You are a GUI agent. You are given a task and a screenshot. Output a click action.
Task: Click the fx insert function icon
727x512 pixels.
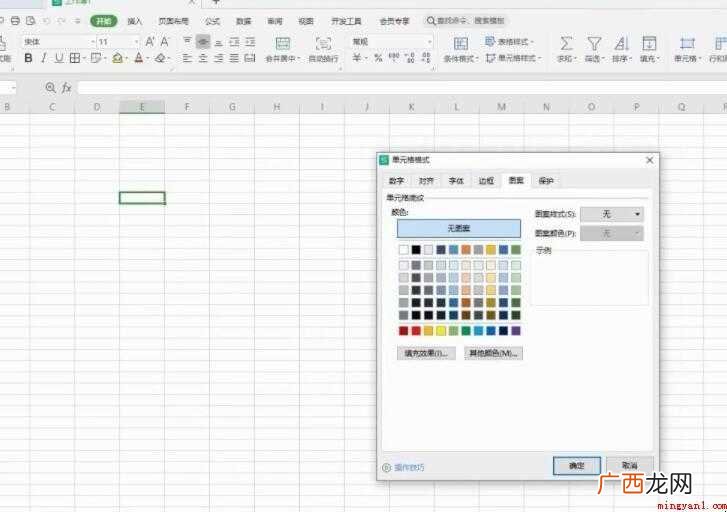(x=66, y=87)
